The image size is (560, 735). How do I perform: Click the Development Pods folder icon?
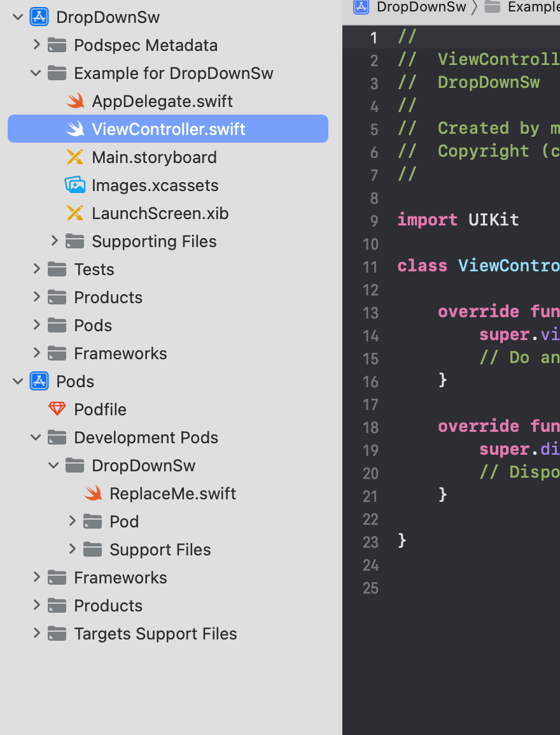coord(57,438)
